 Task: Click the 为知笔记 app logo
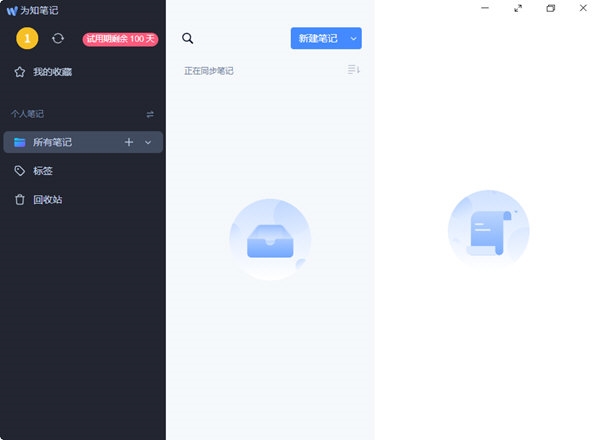pos(11,10)
